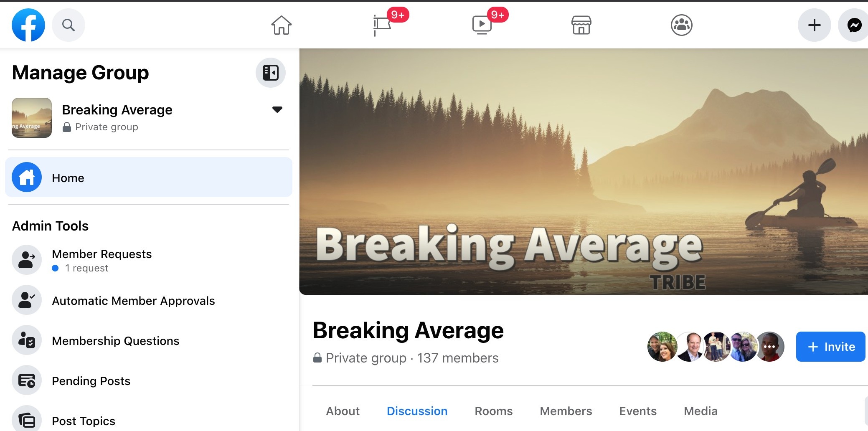This screenshot has width=868, height=431.
Task: Click the Breaking Average cover photo
Action: pos(584,172)
